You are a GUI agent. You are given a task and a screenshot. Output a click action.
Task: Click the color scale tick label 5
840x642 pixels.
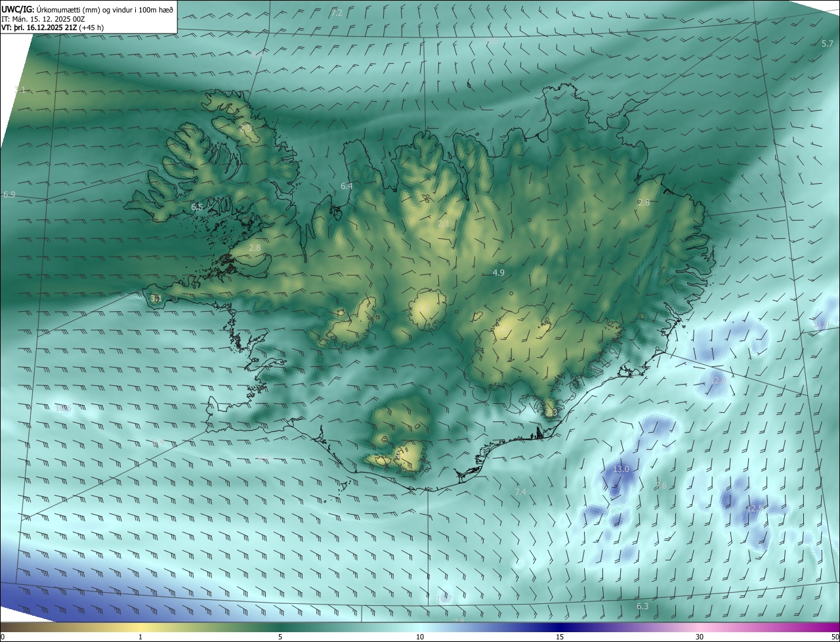(280, 637)
